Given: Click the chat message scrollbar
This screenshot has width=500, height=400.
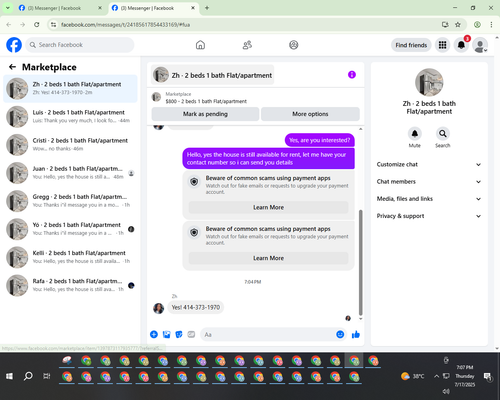Looking at the screenshot, I should [360, 262].
